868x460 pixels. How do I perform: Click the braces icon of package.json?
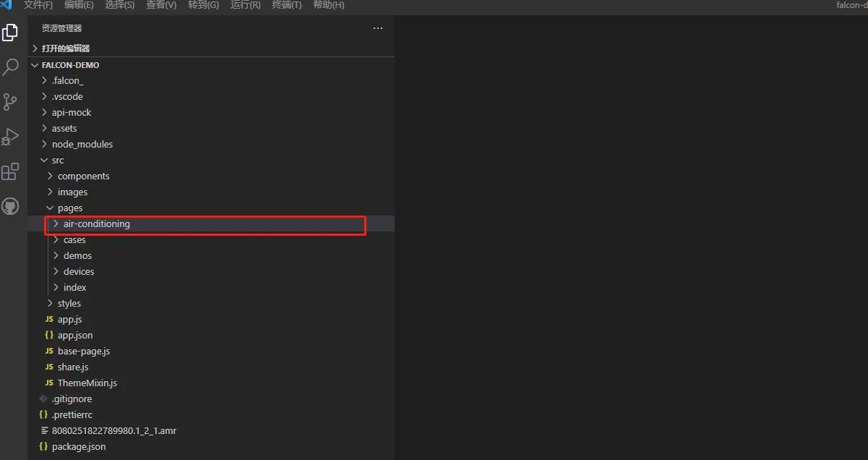(43, 446)
